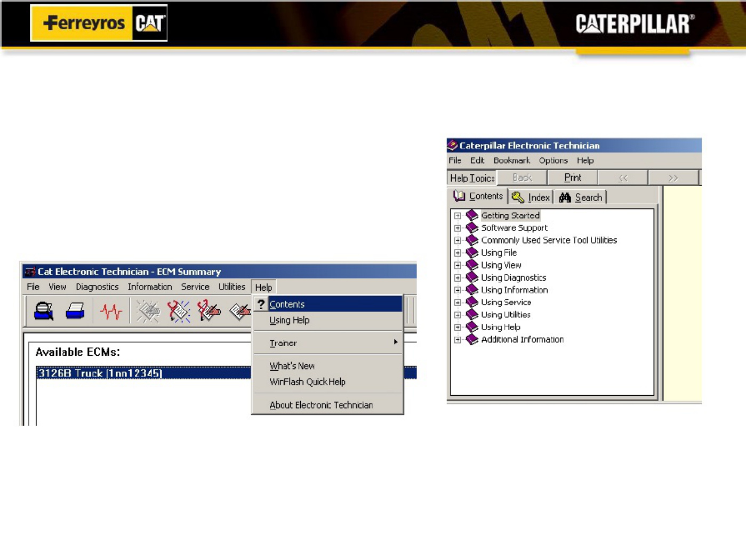The image size is (746, 560).
Task: Click the next topic >> button
Action: tap(673, 178)
